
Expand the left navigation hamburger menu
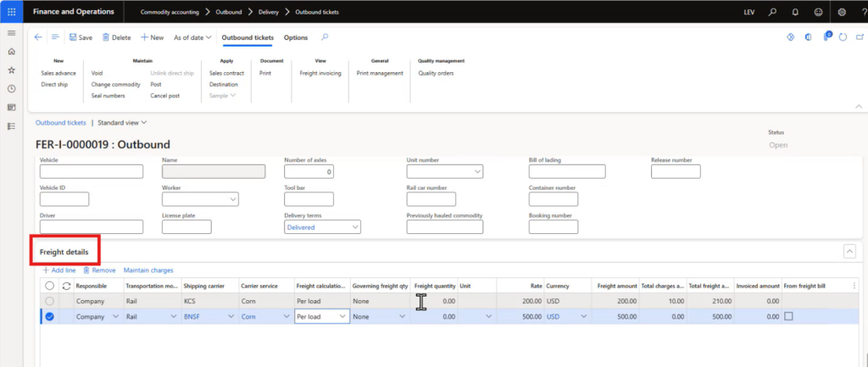point(11,33)
